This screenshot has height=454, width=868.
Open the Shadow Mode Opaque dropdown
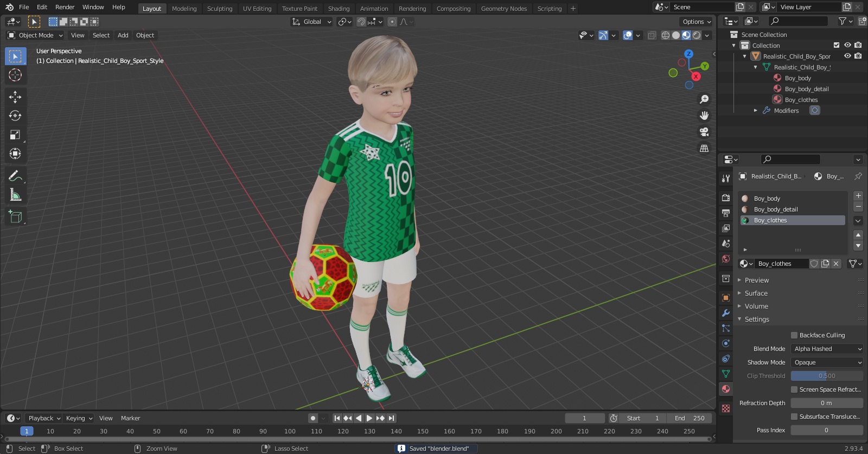tap(827, 362)
